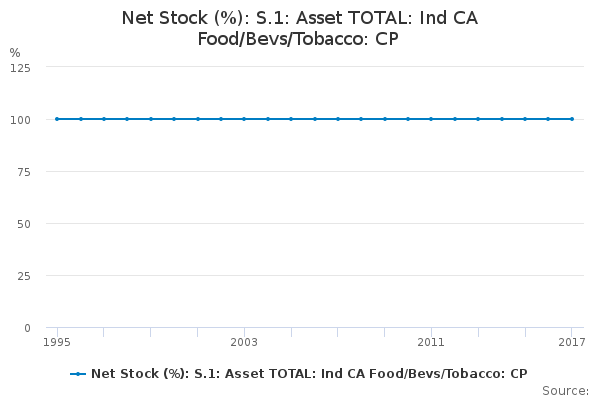Click the 0 y-axis label
This screenshot has height=400, width=600.
(27, 328)
